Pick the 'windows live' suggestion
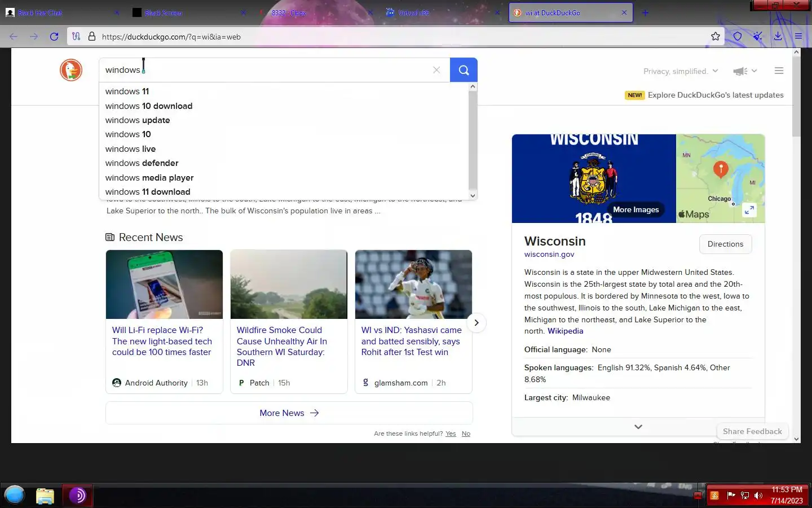The height and width of the screenshot is (508, 812). (x=284, y=149)
